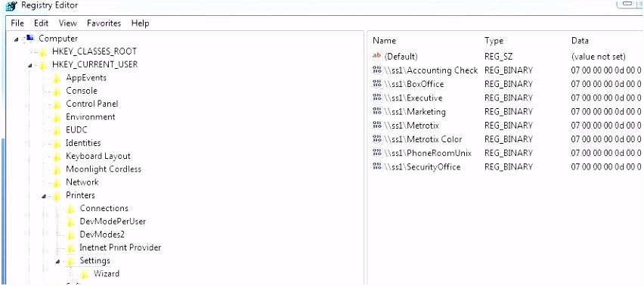Click the EUDC folder icon
This screenshot has width=644, height=286.
[57, 130]
